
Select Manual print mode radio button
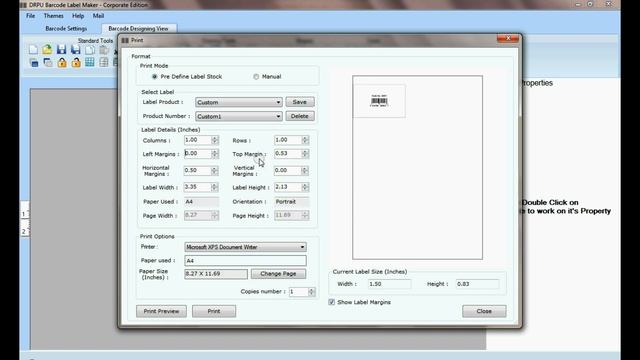pos(256,76)
